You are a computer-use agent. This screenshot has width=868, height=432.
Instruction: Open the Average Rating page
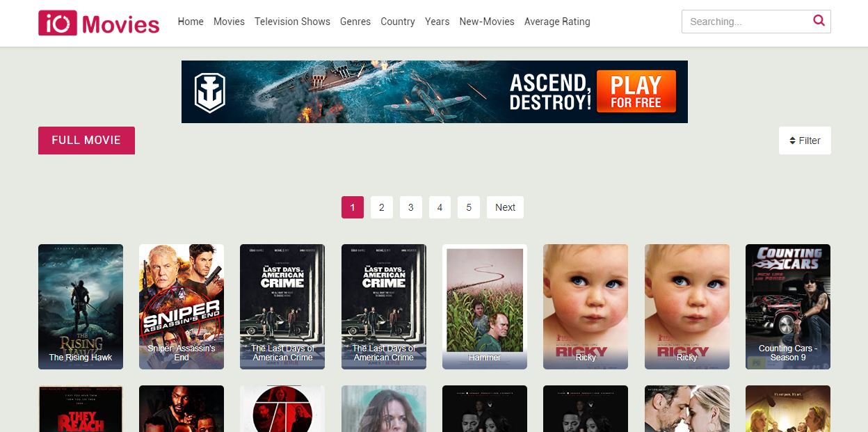click(x=557, y=22)
